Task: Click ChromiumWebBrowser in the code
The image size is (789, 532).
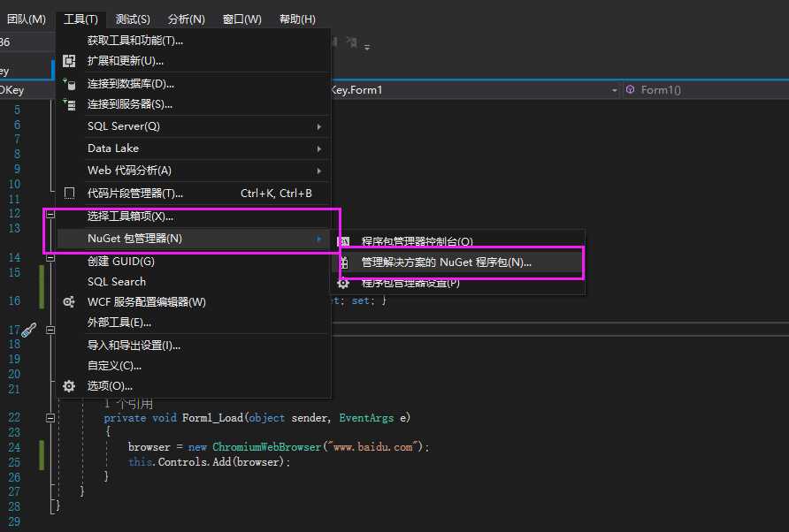Action: (266, 447)
